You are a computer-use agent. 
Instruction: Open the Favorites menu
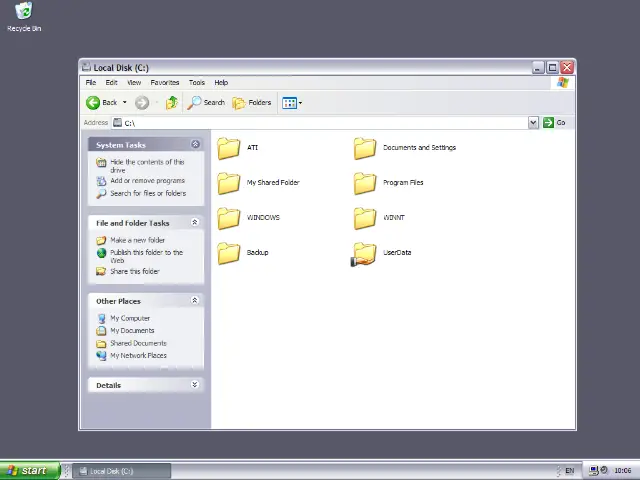point(165,82)
